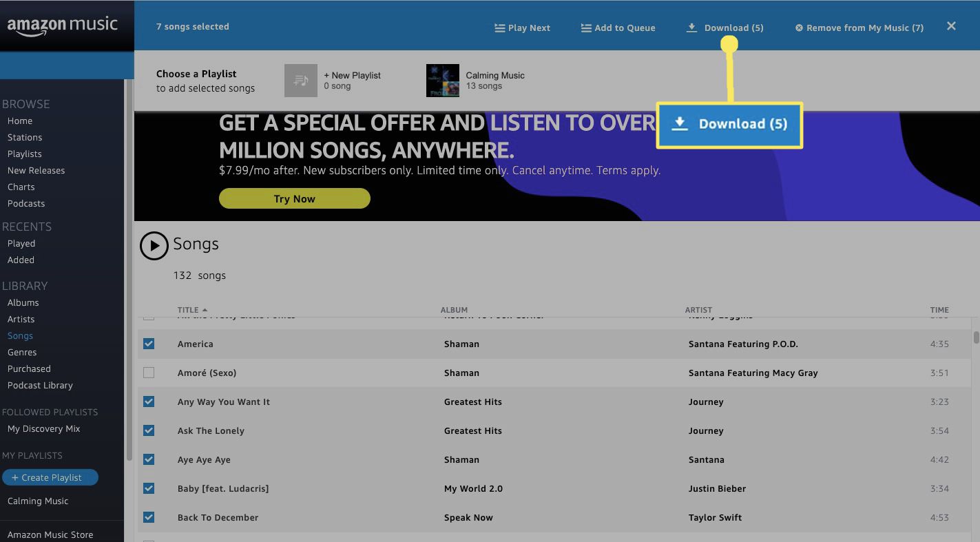Screen dimensions: 980x542
Task: Click the Calming Music playlist cover thumbnail
Action: [443, 81]
